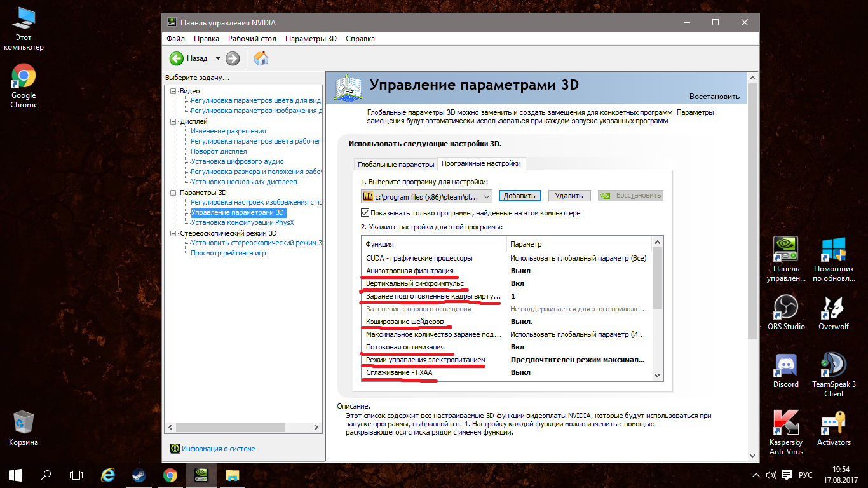The height and width of the screenshot is (488, 868).
Task: Select the Потоковая оптимизация setting row
Action: pos(506,347)
